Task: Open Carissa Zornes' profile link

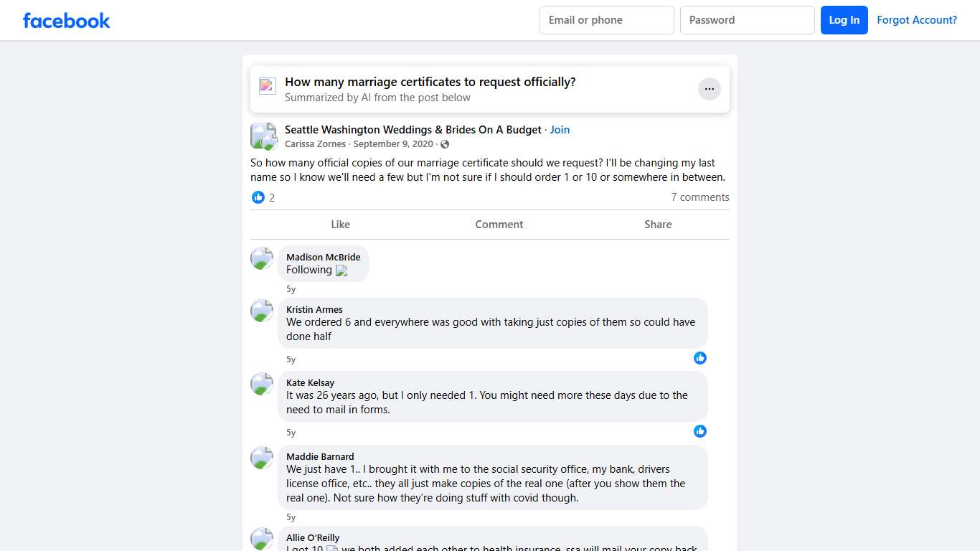Action: (315, 144)
